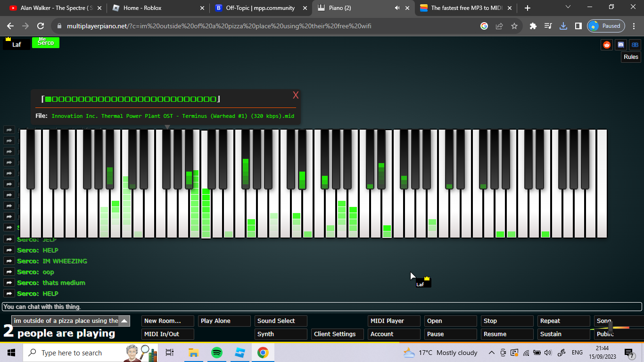Click the Google icon in address bar

[484, 26]
